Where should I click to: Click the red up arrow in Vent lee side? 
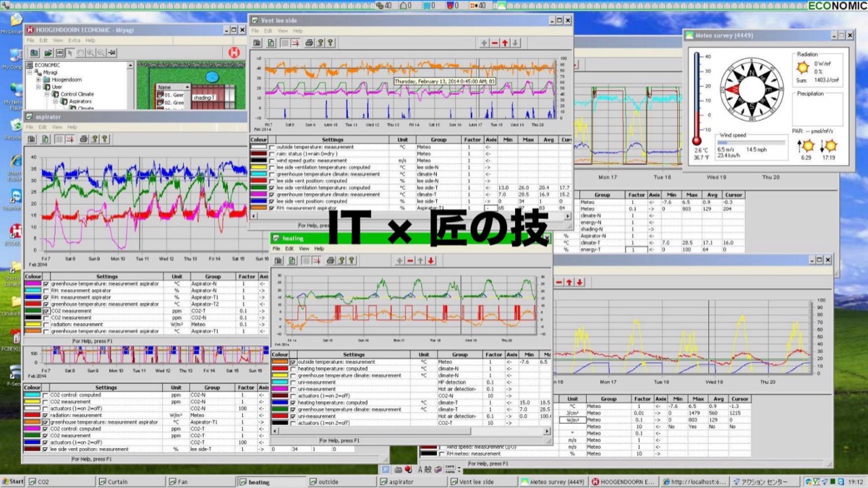click(505, 43)
